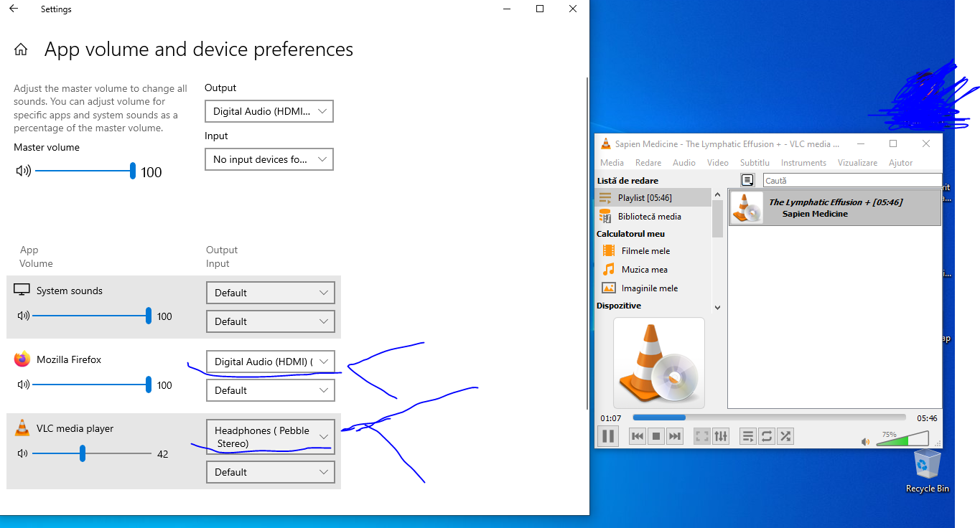The image size is (980, 528).
Task: Toggle loop mode in VLC
Action: [767, 436]
